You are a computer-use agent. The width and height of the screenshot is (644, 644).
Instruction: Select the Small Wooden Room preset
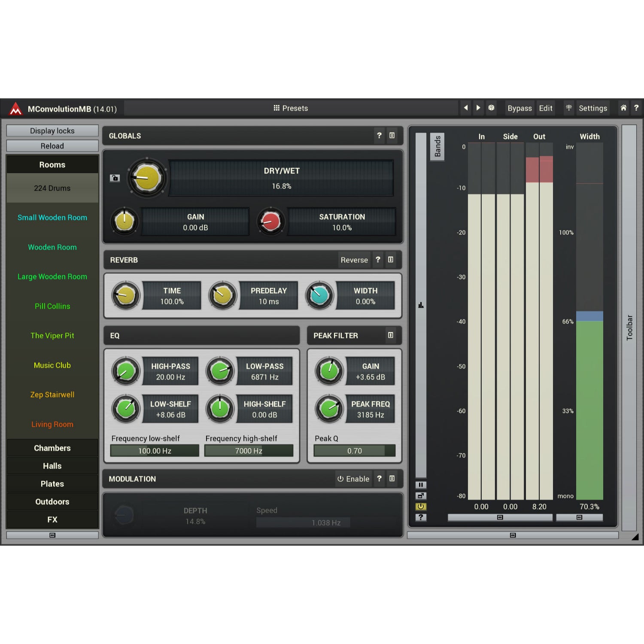[x=52, y=218]
